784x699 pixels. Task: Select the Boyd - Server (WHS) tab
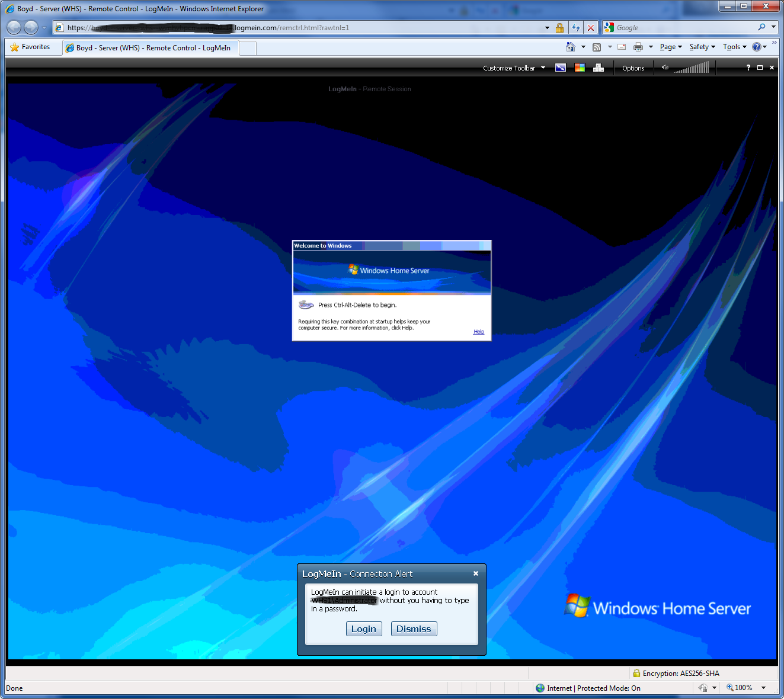(x=151, y=48)
